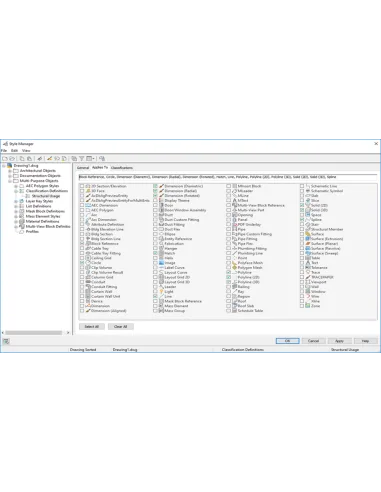The height and width of the screenshot is (492, 381).
Task: Click the Open Drawing toolbar icon
Action: coord(12,159)
